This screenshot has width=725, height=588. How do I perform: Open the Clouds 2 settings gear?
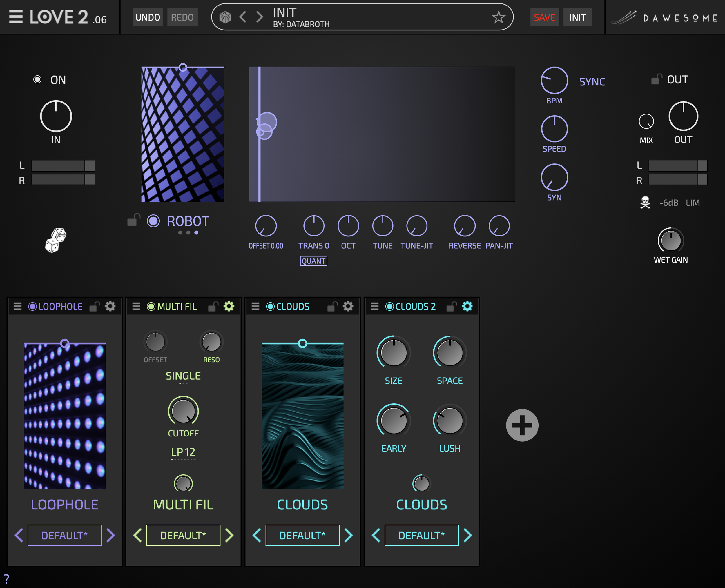(467, 306)
